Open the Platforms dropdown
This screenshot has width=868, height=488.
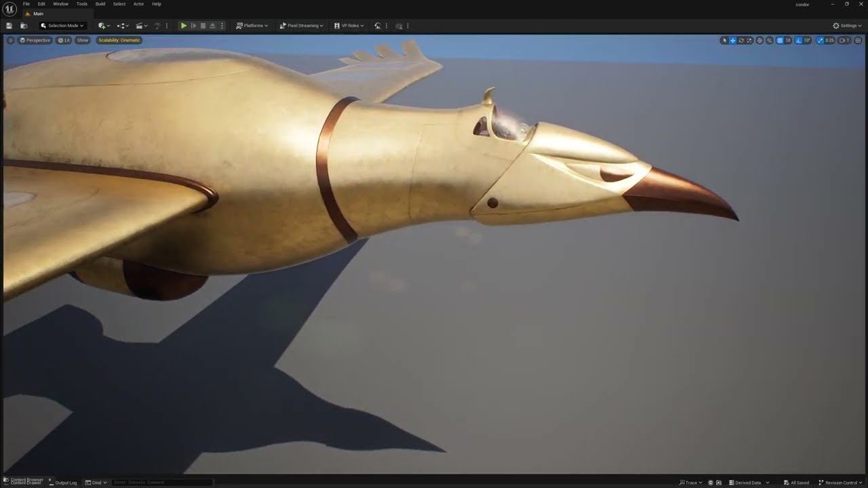click(x=252, y=26)
